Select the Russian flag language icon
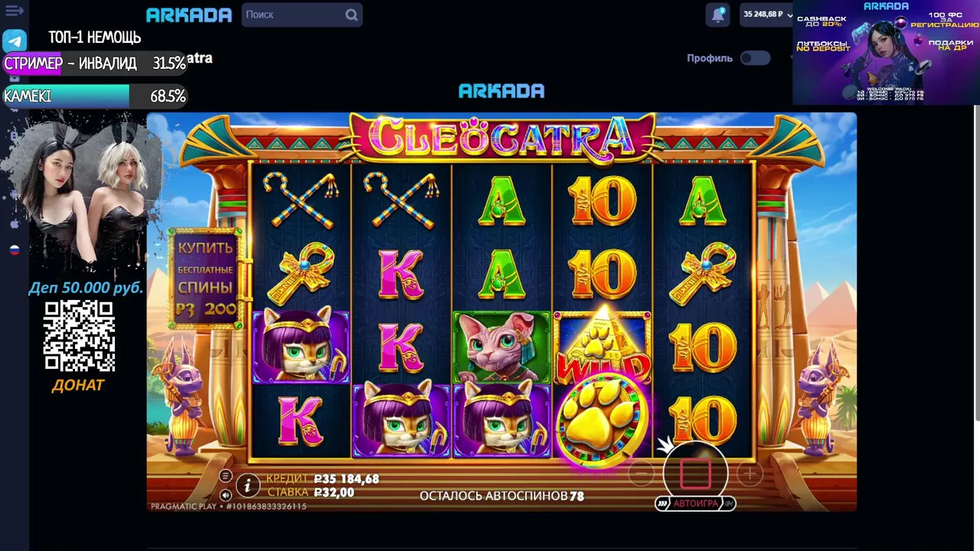This screenshot has width=980, height=551. (14, 250)
